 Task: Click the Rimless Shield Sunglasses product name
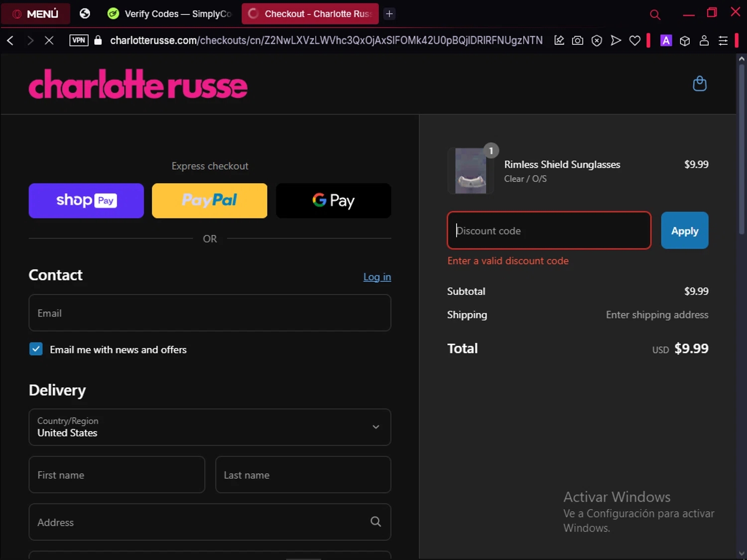click(x=562, y=164)
